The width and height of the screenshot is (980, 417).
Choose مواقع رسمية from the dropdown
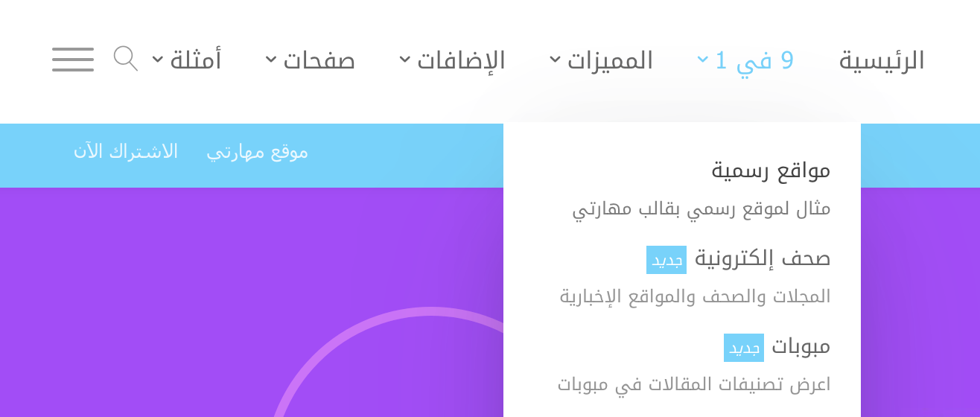coord(771,171)
